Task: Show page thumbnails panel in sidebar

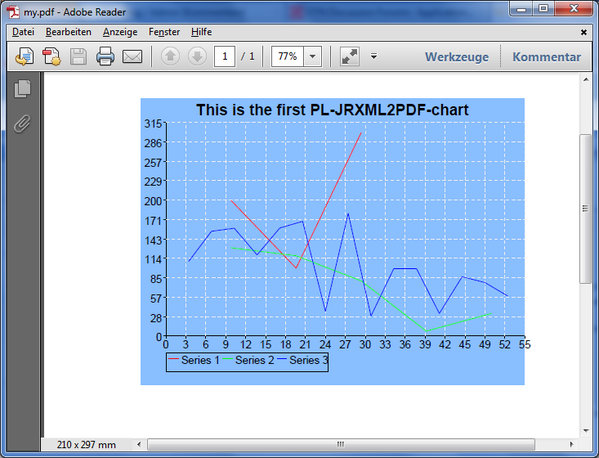Action: click(x=23, y=89)
